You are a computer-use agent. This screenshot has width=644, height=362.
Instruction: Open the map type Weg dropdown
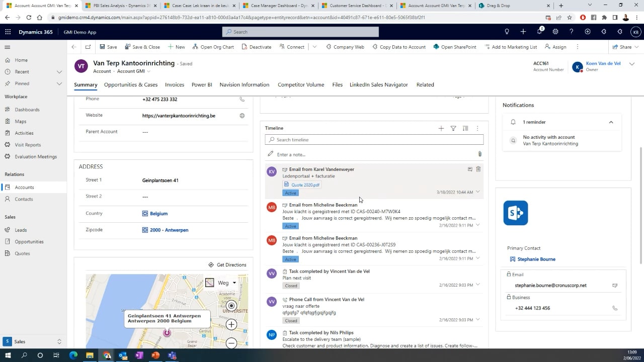pos(221,283)
